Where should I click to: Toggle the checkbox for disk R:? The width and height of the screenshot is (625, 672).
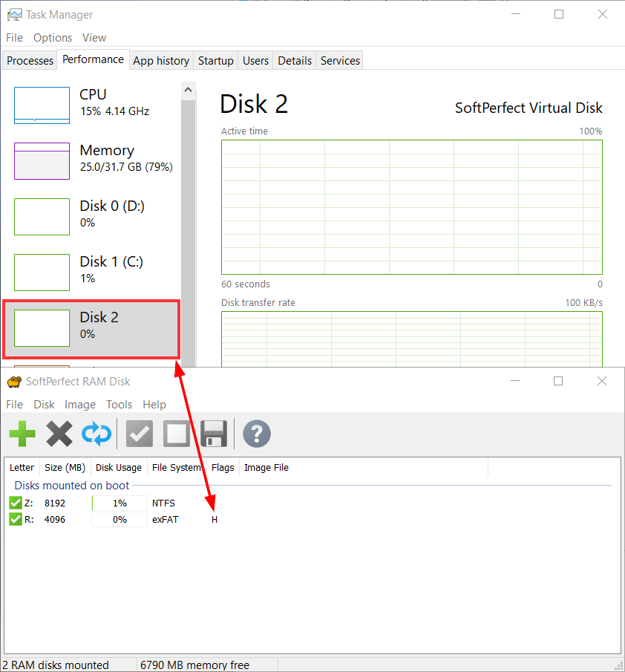16,520
